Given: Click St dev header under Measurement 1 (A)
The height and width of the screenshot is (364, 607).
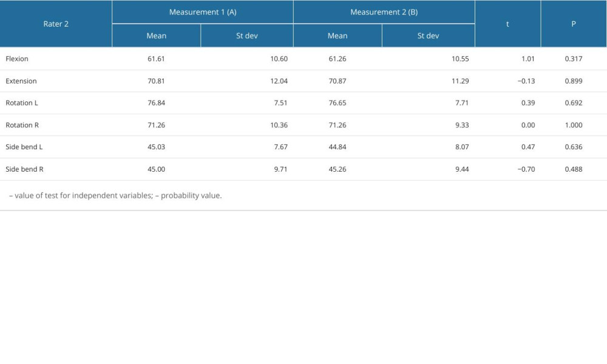Looking at the screenshot, I should tap(247, 36).
